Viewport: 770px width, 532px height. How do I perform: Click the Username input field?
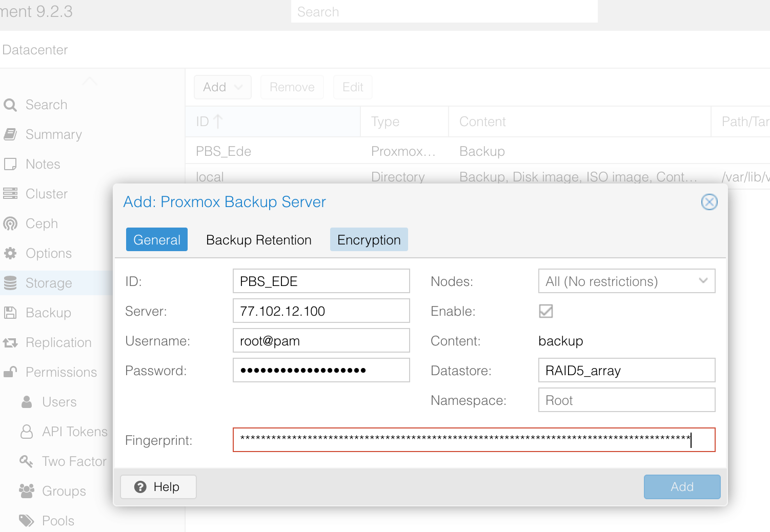pyautogui.click(x=321, y=341)
